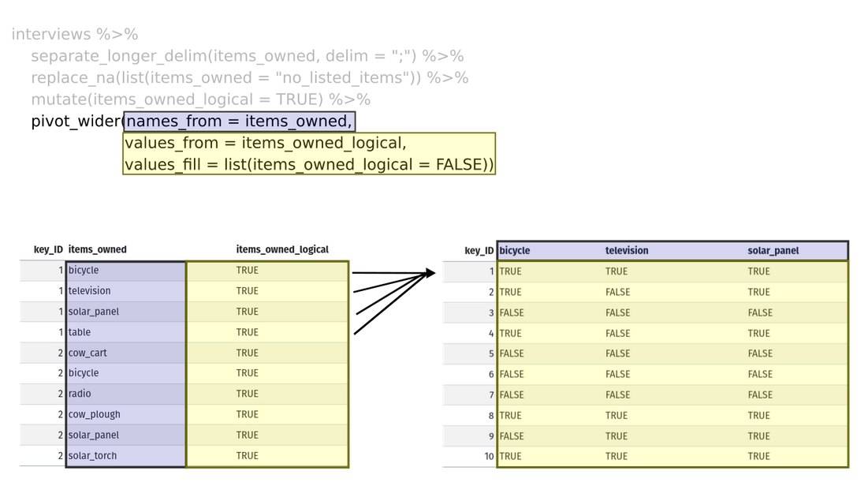Select the 'table' cell in items_owned column
This screenshot has width=868, height=486.
(80, 332)
